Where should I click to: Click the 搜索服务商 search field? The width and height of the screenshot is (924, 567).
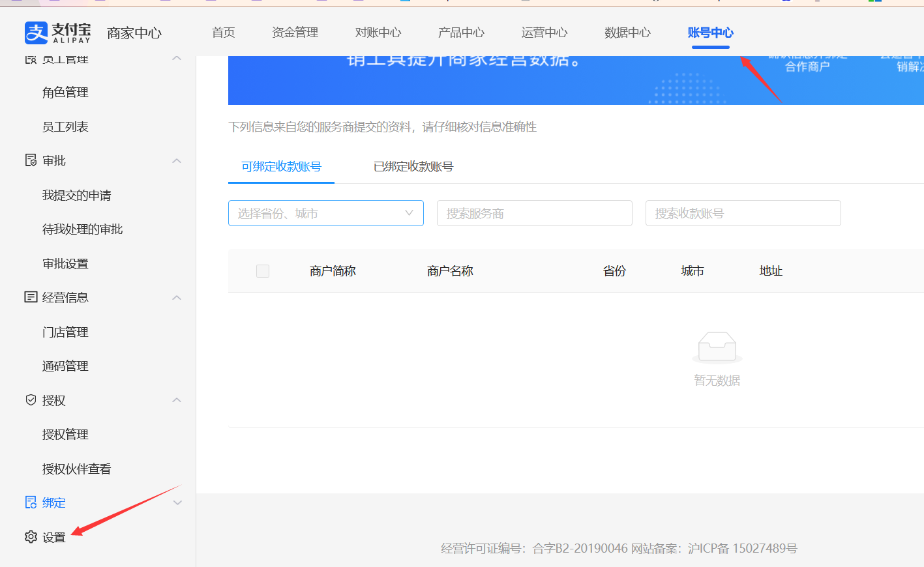[535, 213]
